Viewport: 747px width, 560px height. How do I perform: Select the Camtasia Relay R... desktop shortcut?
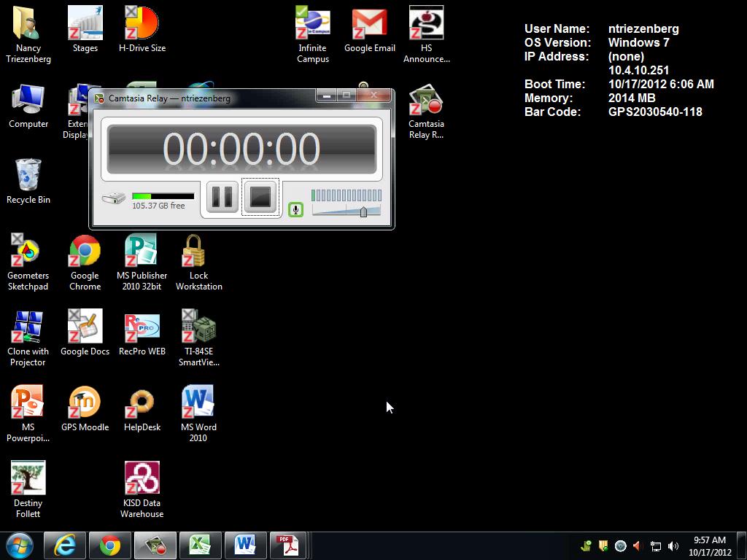point(426,111)
